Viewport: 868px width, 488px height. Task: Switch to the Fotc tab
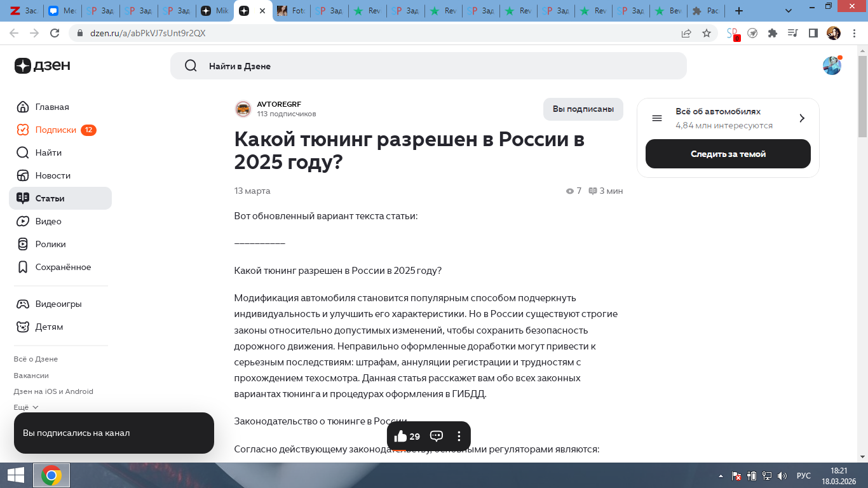(x=290, y=11)
